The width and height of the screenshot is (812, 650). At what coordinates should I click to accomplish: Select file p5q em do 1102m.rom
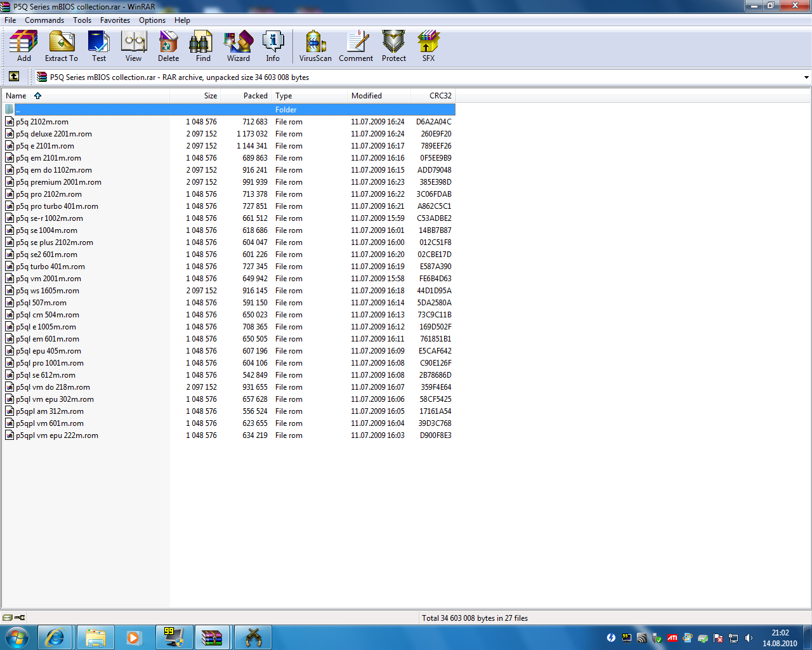tap(228, 170)
